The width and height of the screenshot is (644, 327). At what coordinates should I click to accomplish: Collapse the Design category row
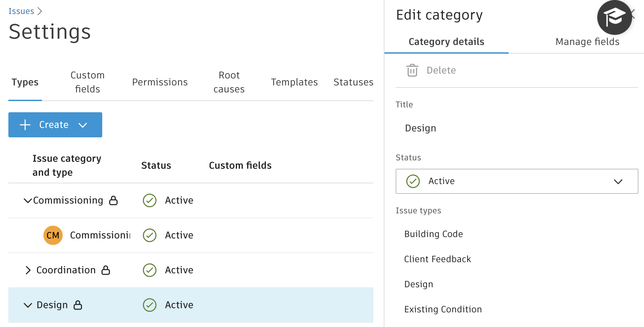tap(28, 305)
